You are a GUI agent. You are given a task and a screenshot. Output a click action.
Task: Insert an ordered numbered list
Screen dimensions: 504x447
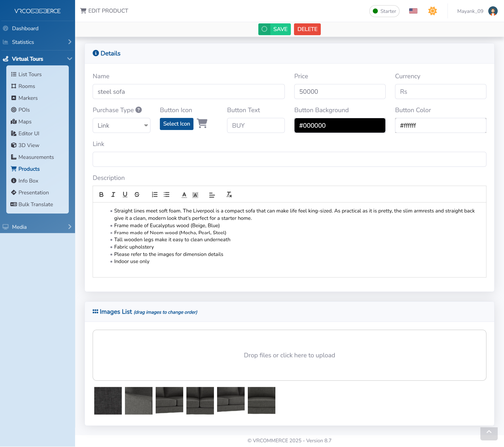[155, 195]
